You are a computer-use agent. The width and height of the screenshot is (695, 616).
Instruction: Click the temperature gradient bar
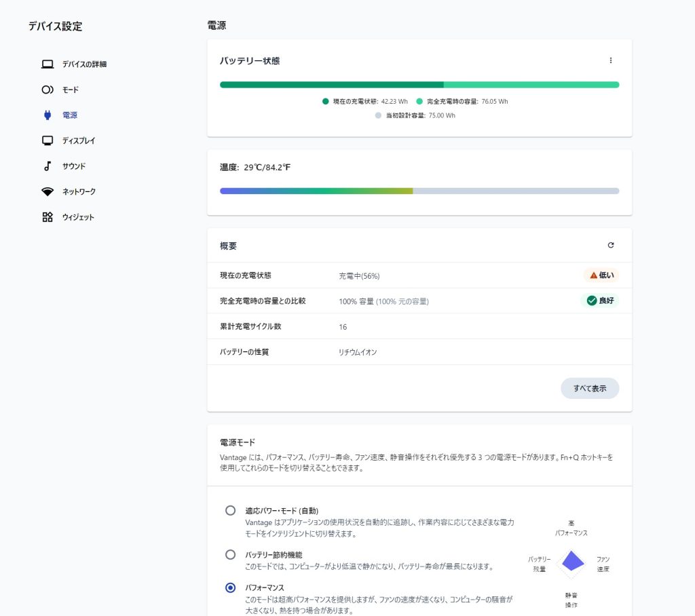click(419, 191)
